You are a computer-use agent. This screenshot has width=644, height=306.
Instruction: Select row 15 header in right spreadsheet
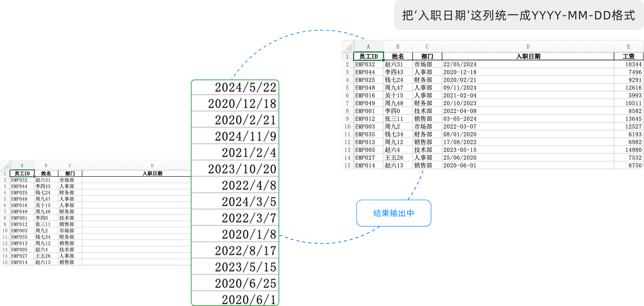pyautogui.click(x=347, y=165)
